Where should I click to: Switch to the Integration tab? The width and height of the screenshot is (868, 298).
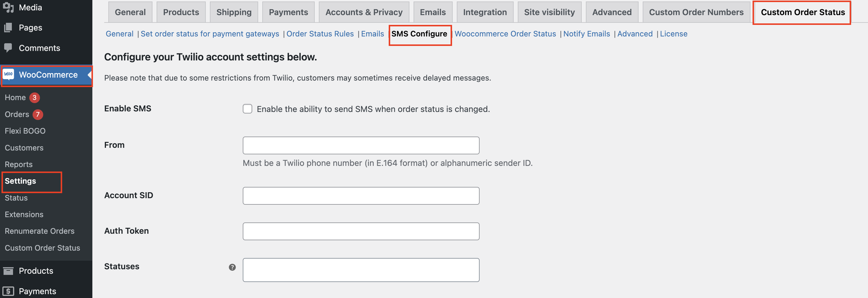[485, 12]
